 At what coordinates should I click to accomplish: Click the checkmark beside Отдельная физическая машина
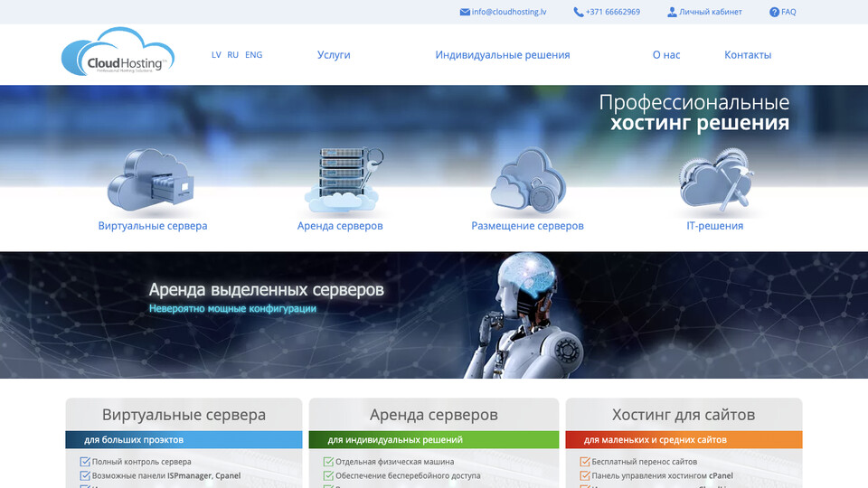click(328, 462)
